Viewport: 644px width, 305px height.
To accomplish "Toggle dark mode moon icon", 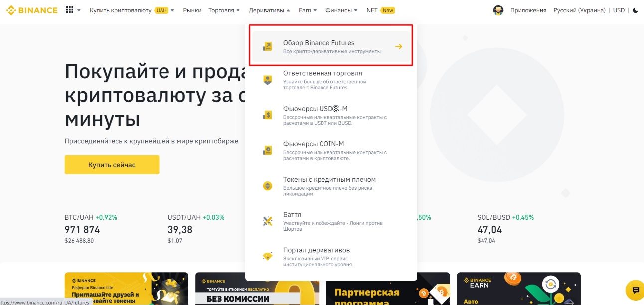I will [635, 10].
